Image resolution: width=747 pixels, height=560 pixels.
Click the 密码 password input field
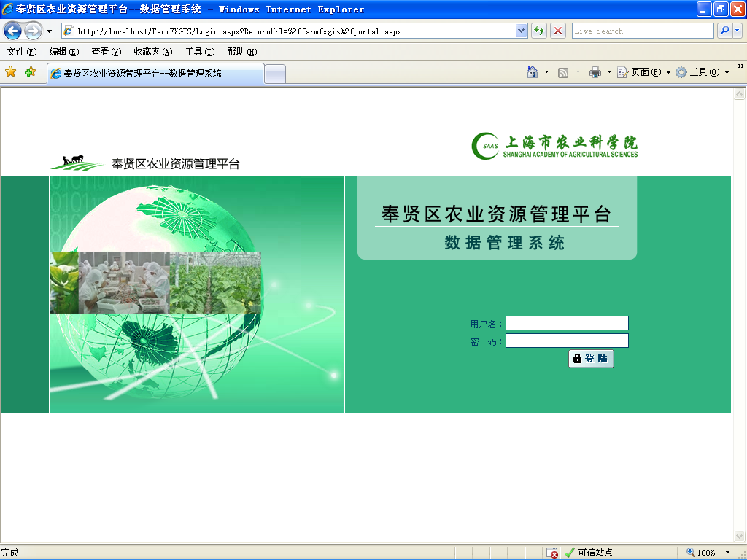[567, 341]
